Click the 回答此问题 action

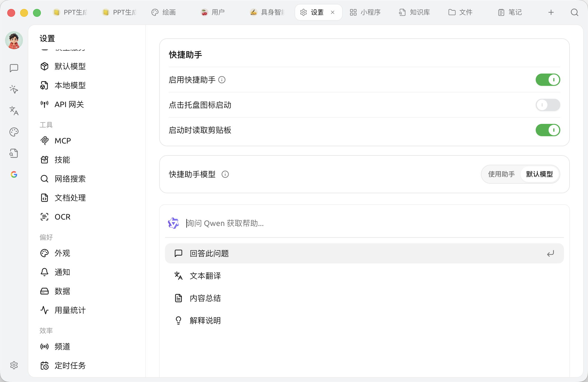pyautogui.click(x=364, y=253)
